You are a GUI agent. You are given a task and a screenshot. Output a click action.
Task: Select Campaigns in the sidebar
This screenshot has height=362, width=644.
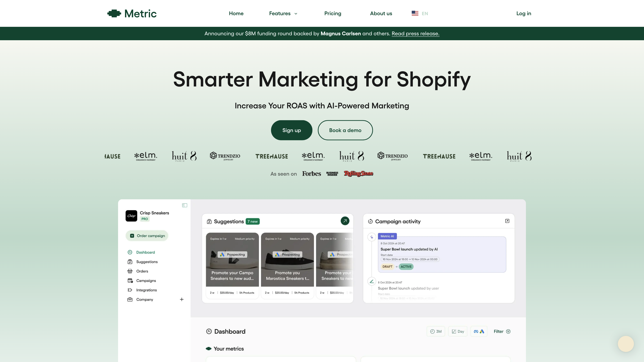coord(146,281)
